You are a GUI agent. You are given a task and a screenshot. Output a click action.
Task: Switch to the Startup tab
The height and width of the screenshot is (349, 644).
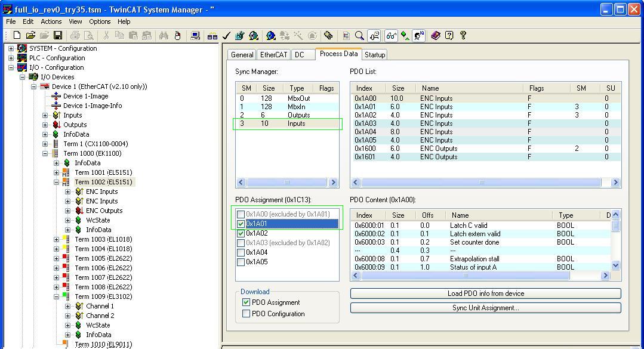pos(375,55)
